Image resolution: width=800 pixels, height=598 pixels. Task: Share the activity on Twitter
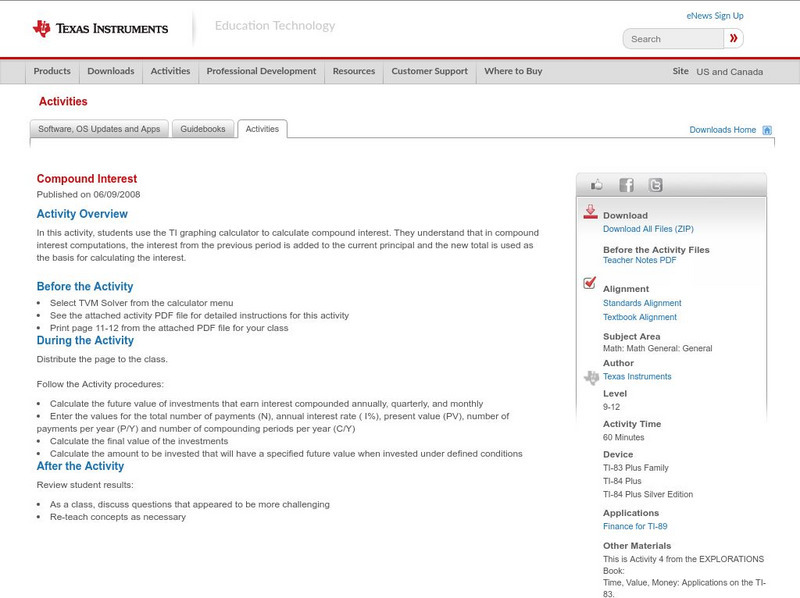[x=656, y=185]
